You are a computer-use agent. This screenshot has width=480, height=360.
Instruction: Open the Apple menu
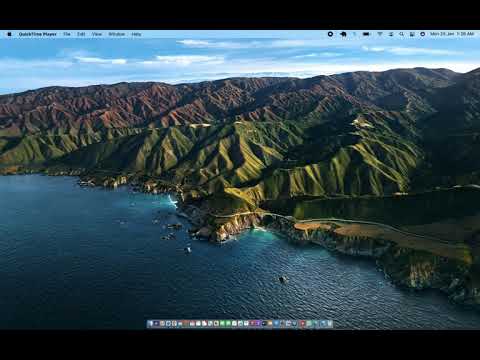[x=9, y=34]
